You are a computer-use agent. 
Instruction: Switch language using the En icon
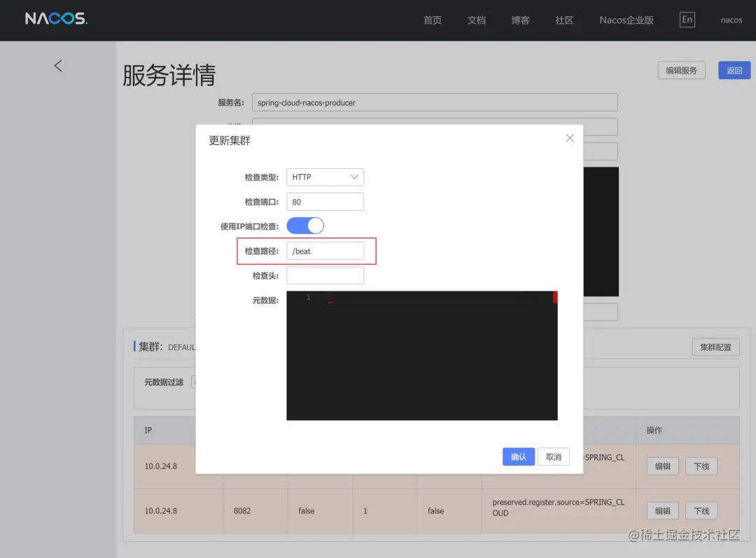pyautogui.click(x=687, y=20)
